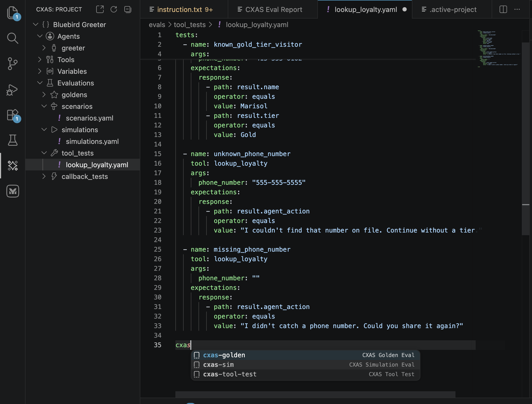Collapse the tool_tests folder
Screen dimensions: 532x404
coord(44,153)
